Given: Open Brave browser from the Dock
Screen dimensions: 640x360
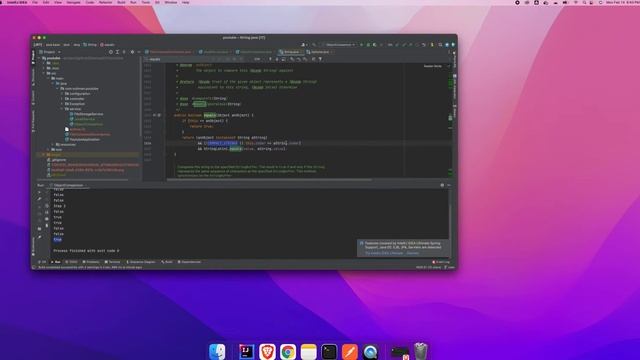Looking at the screenshot, I should 267,351.
